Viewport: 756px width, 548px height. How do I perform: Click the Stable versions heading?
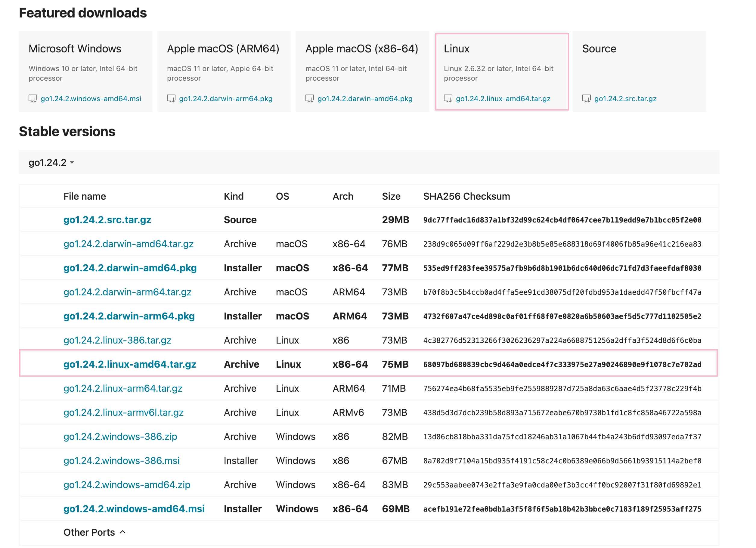click(67, 131)
